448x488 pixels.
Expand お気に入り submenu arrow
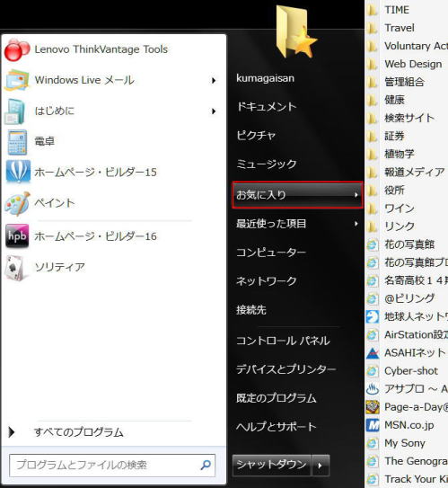coord(356,195)
